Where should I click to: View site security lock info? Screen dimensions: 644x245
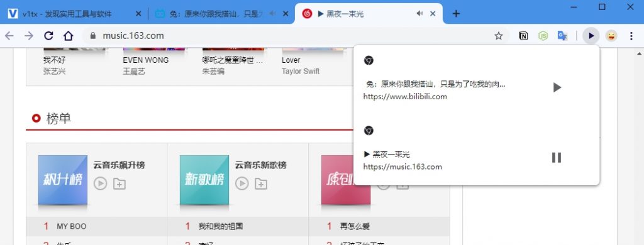[93, 36]
